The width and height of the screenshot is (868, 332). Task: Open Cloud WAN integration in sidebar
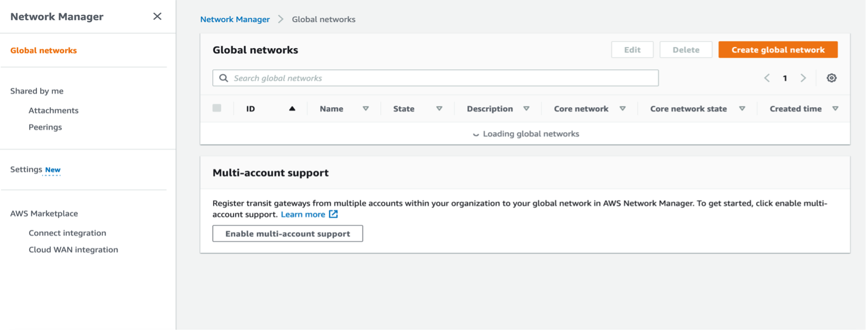point(73,250)
